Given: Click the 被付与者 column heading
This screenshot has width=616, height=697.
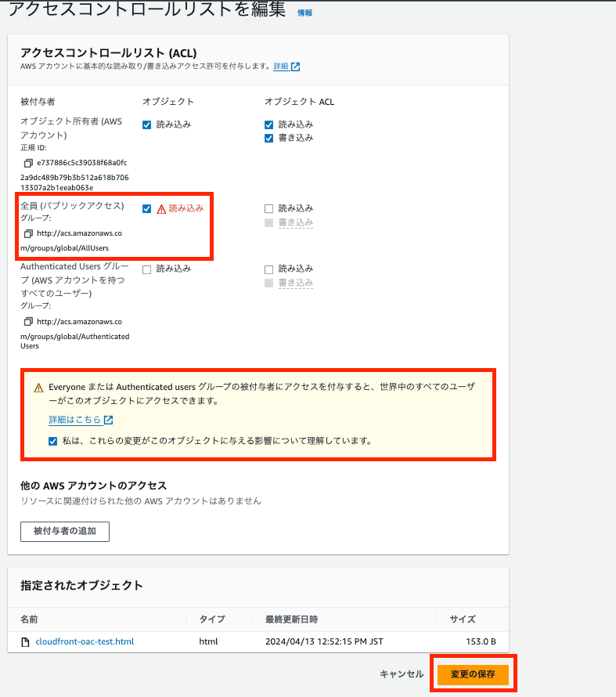Looking at the screenshot, I should 38,102.
